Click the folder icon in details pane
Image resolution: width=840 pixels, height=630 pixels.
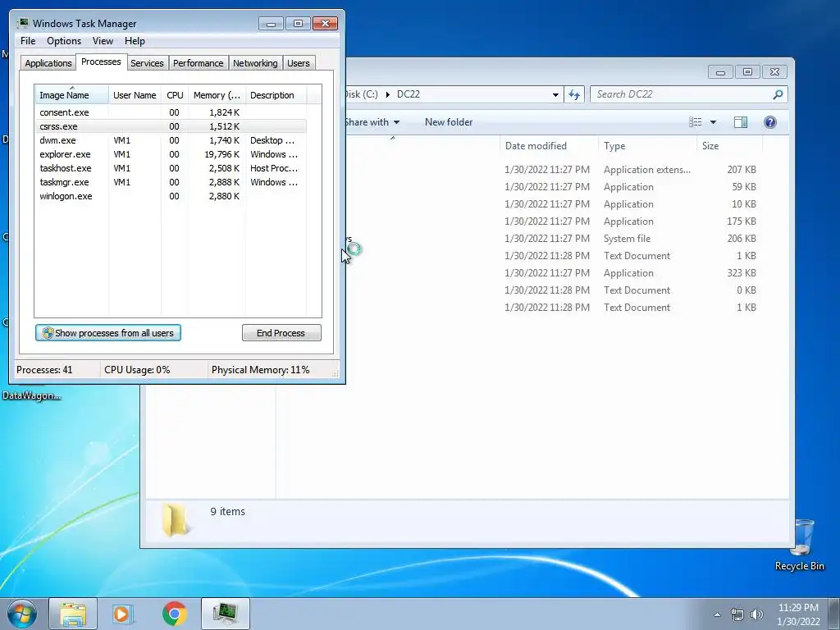[x=176, y=519]
